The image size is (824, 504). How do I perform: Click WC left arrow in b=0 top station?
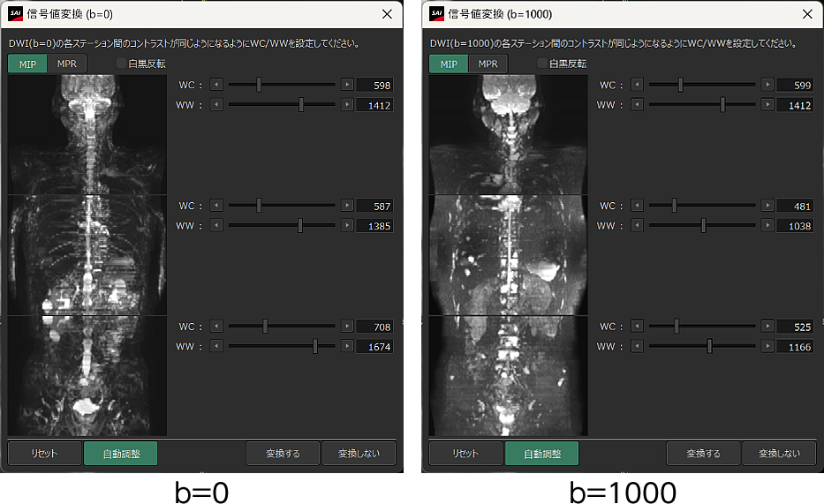(x=216, y=86)
